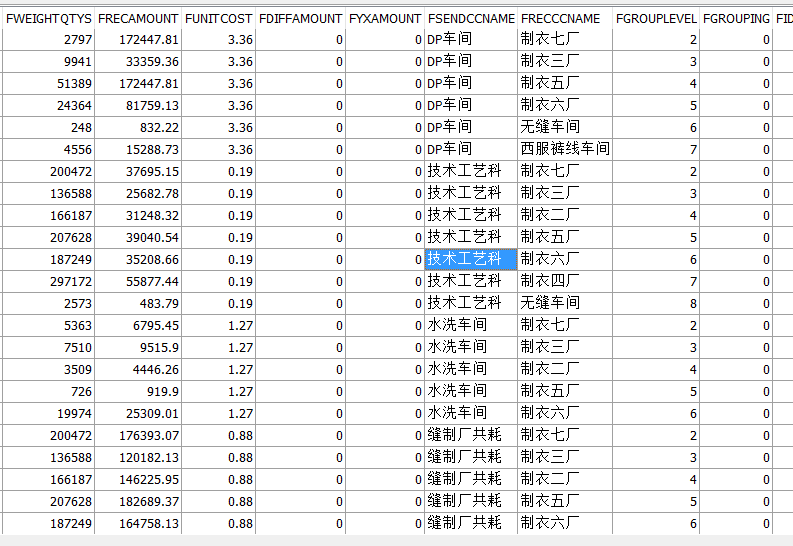Select 水洗车间 cell in 制衣二厂 row
Screen dimensions: 793x546
471,370
